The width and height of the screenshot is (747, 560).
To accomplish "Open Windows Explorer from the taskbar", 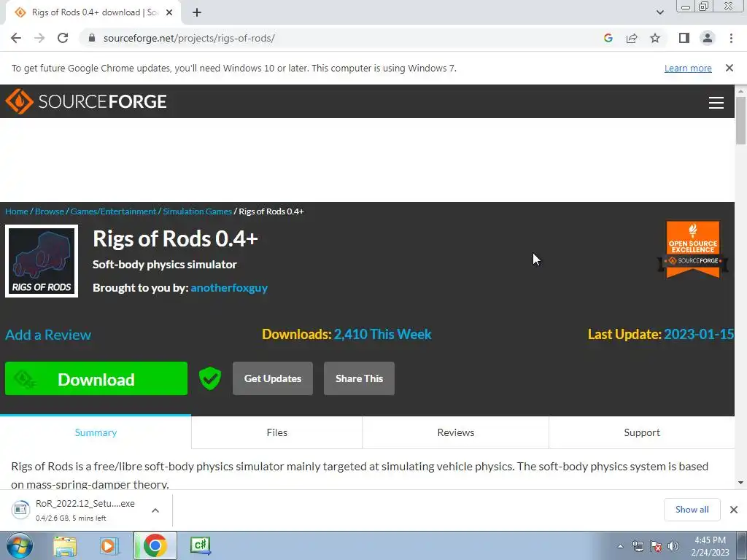I will pos(65,546).
